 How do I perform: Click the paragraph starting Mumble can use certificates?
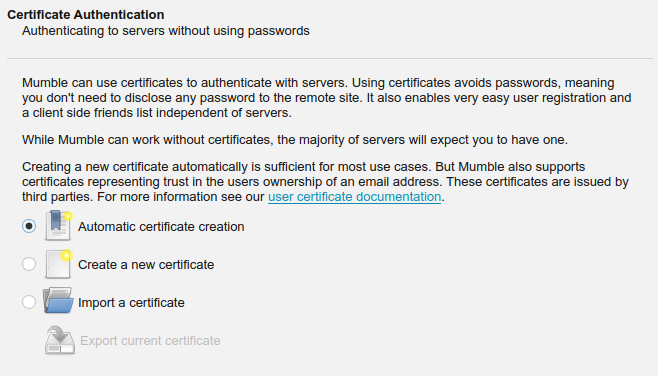pos(326,98)
